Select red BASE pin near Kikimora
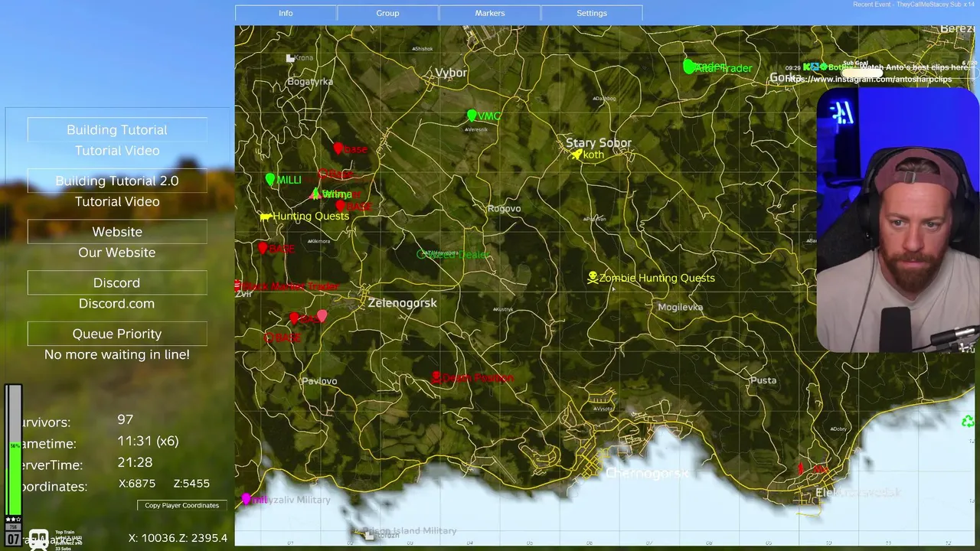980x551 pixels. tap(263, 248)
